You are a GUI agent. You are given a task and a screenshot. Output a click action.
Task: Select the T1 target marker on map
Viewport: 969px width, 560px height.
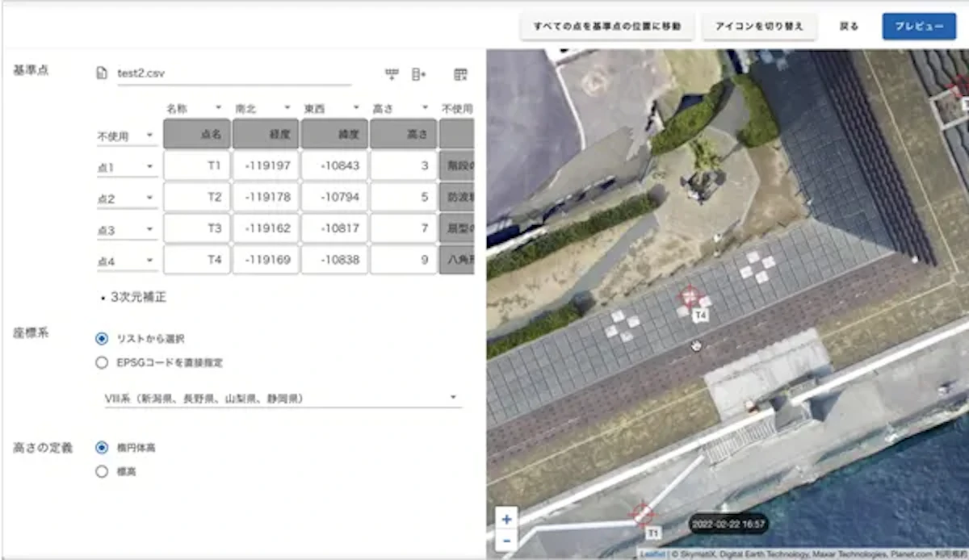[x=643, y=513]
